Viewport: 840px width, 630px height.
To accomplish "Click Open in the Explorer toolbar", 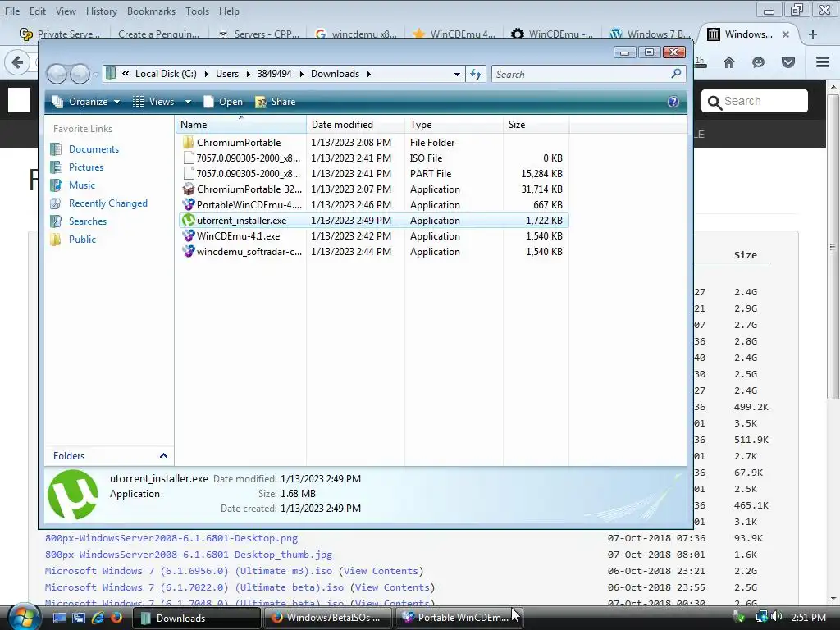I will tap(224, 102).
